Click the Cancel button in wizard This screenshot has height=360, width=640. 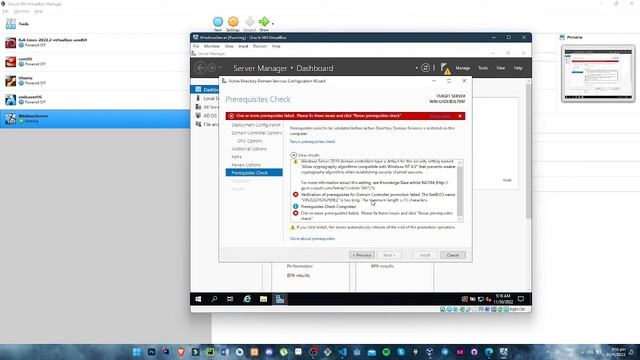pos(453,255)
